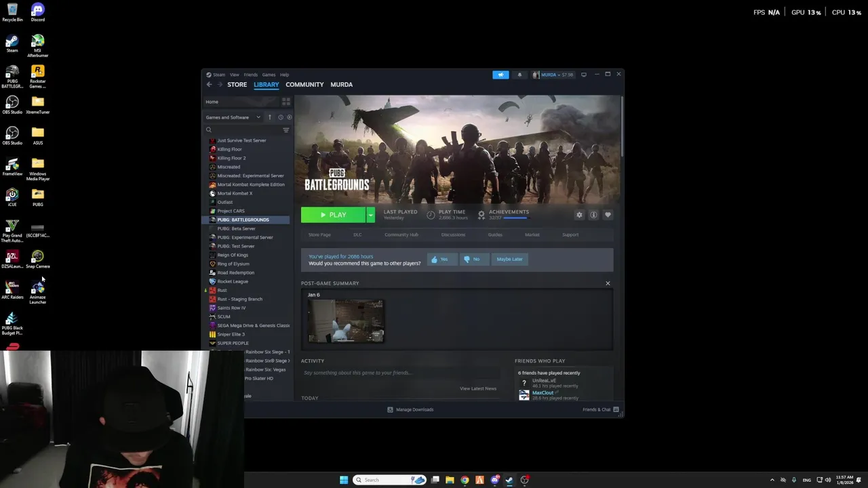Select Rust in the library list

222,290
